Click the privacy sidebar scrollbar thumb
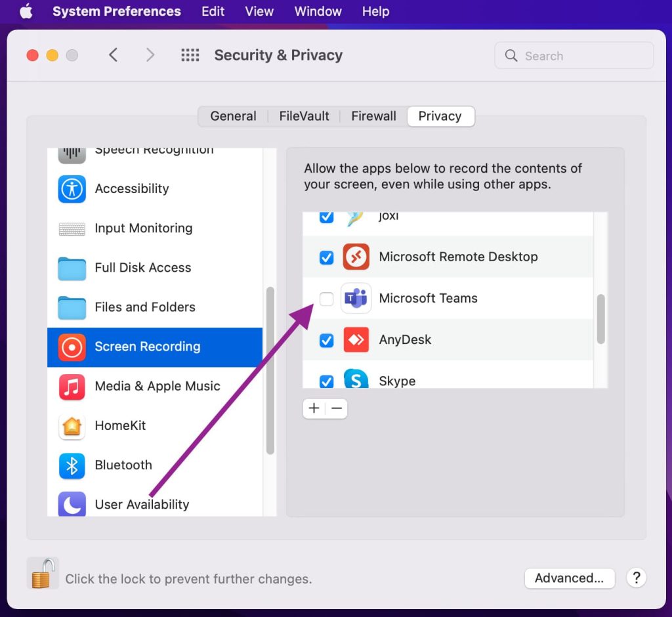This screenshot has height=617, width=672. [270, 370]
